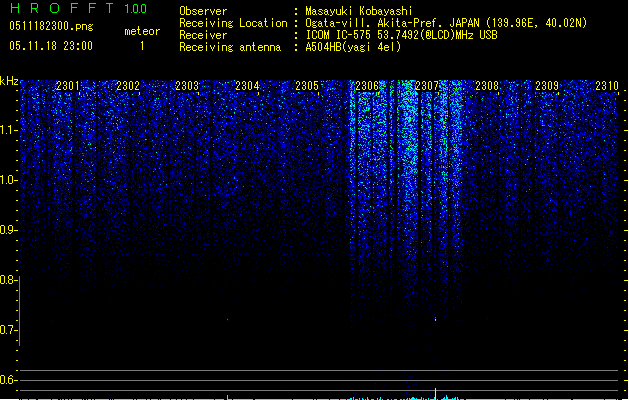Click the 2304 time marker
This screenshot has height=400, width=629.
(x=247, y=86)
